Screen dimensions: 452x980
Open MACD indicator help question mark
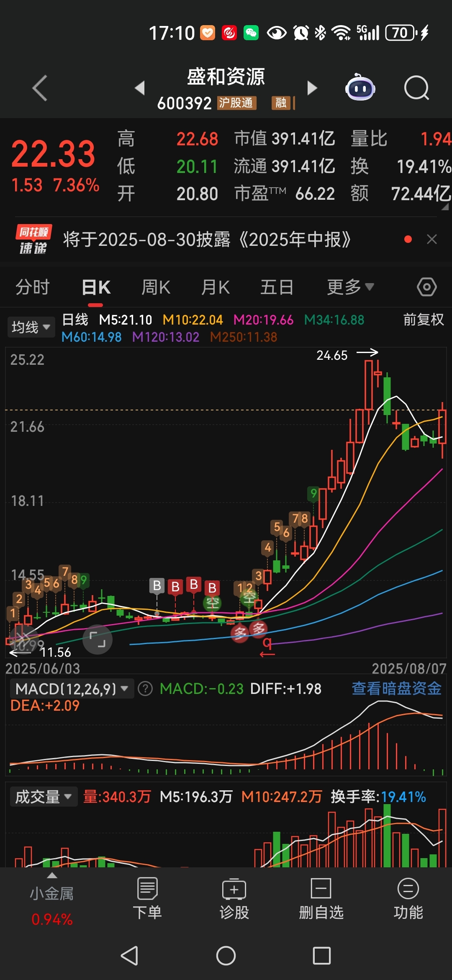click(x=145, y=689)
